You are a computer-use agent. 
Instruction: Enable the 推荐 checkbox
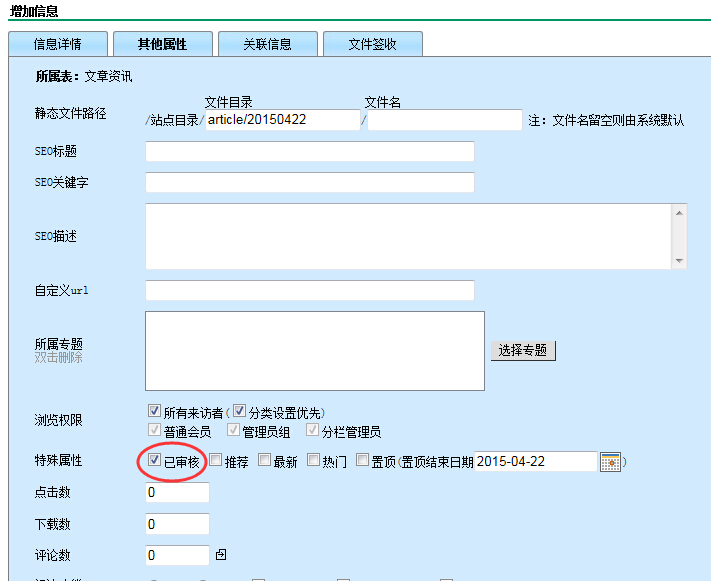pos(216,461)
